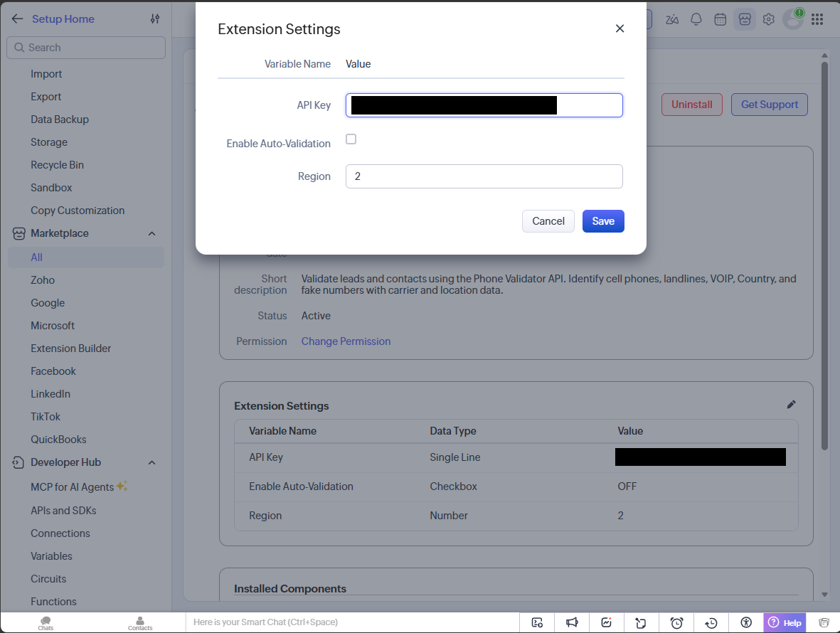Open the chart icon with red dot
840x633 pixels.
(x=607, y=622)
